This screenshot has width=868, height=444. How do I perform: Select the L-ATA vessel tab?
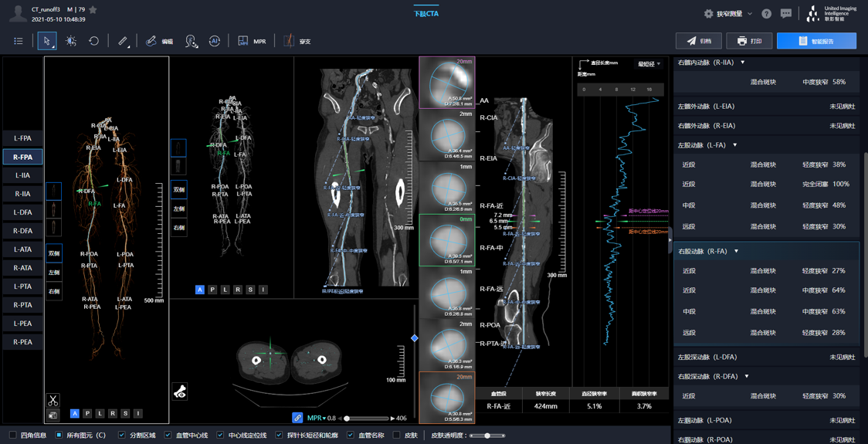tap(22, 249)
